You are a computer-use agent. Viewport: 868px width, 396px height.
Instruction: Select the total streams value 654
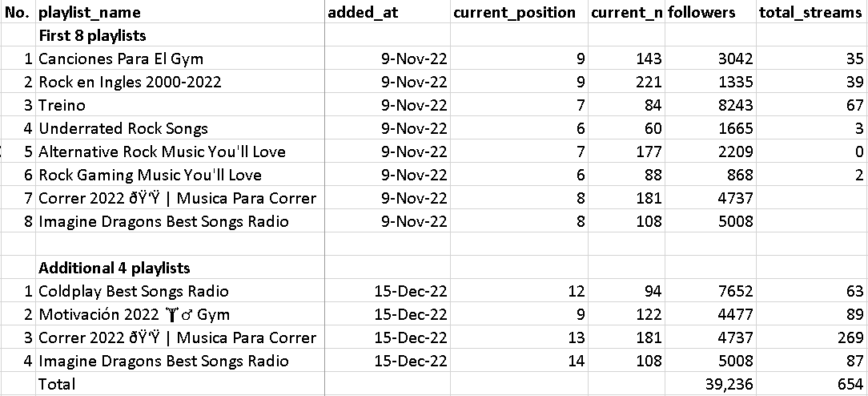850,385
